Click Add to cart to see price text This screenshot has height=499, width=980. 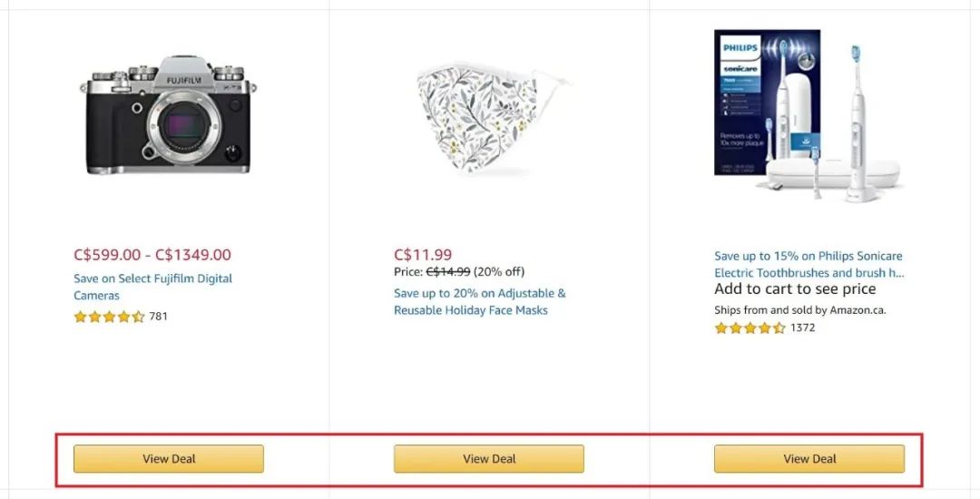(795, 289)
